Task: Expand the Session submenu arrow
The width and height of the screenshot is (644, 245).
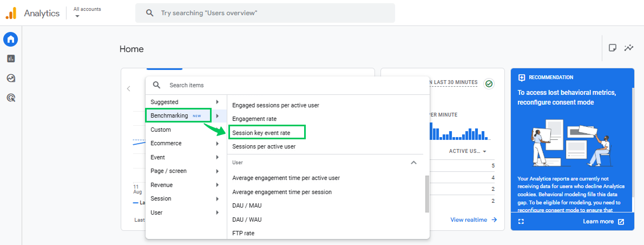Action: [217, 198]
